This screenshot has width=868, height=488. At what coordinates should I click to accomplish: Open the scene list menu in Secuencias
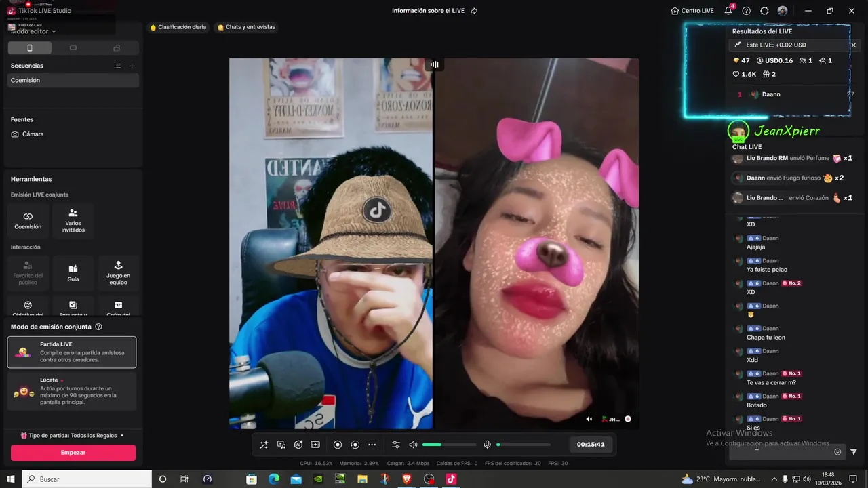point(117,66)
